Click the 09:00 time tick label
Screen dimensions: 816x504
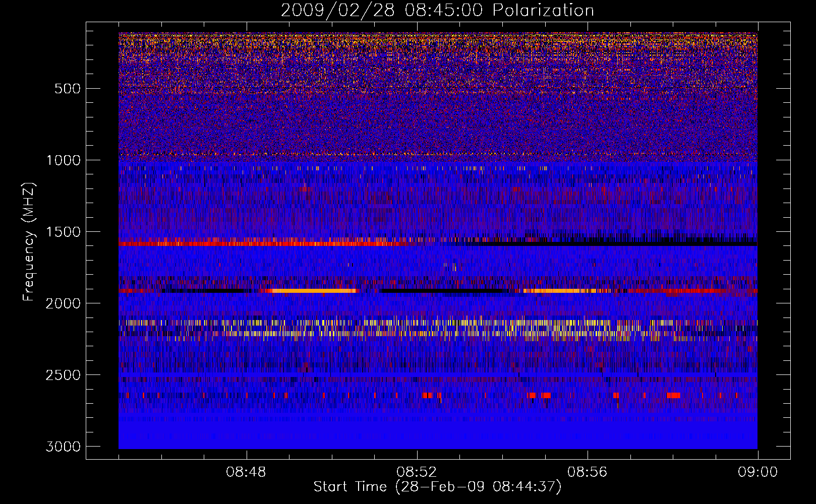click(x=757, y=473)
